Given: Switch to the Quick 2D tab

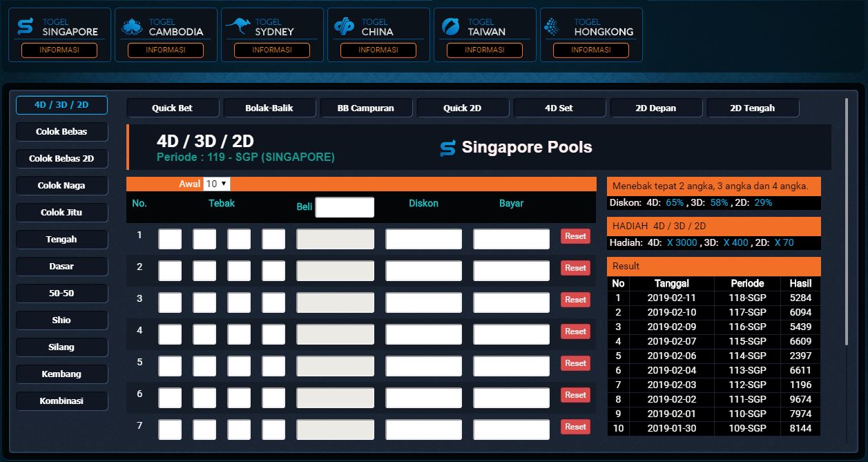Looking at the screenshot, I should tap(463, 108).
